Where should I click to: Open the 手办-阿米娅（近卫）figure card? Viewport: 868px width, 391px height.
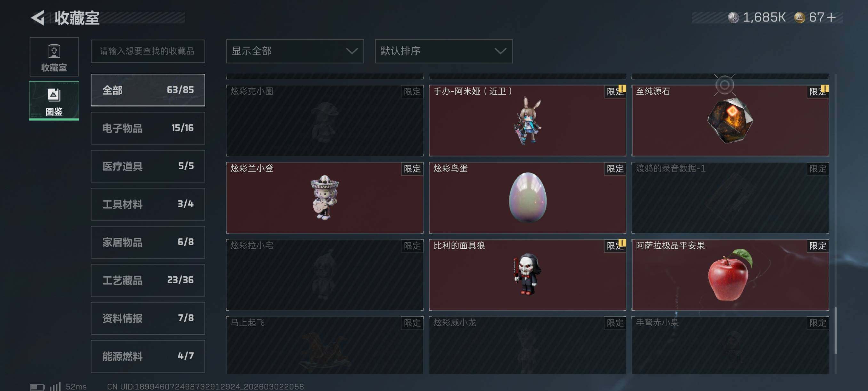coord(527,121)
